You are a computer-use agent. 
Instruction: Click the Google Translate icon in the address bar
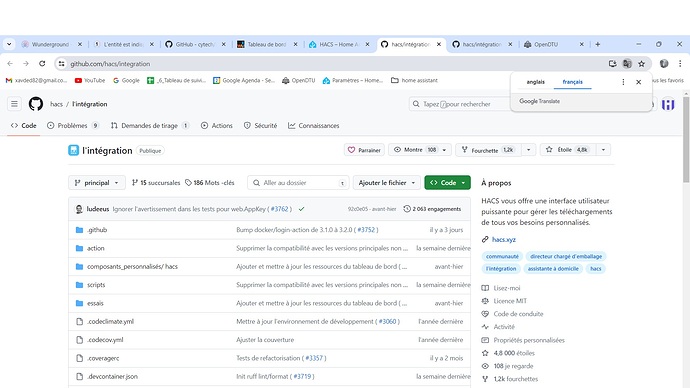click(627, 64)
